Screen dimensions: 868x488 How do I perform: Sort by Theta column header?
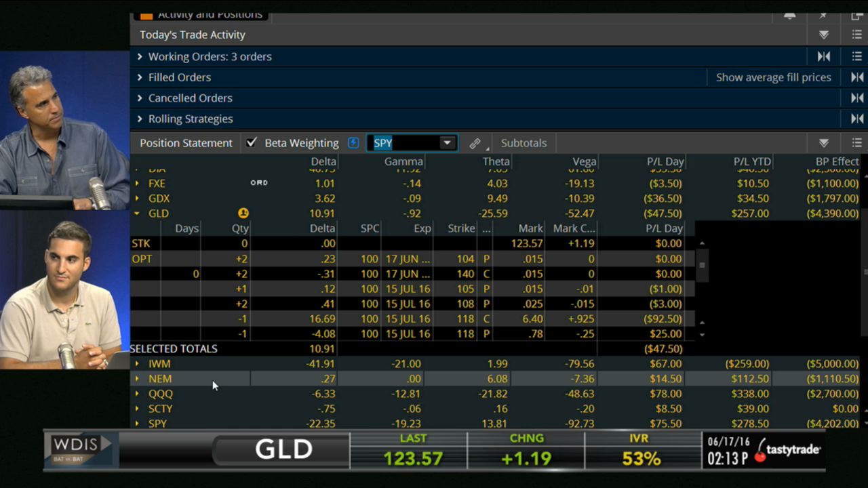point(496,161)
